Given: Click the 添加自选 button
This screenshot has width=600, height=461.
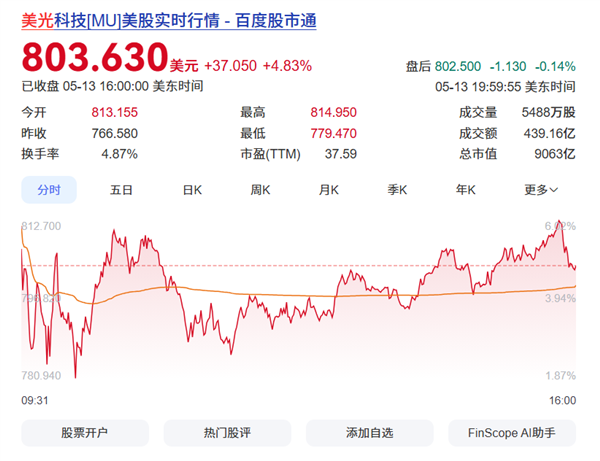Looking at the screenshot, I should 370,433.
